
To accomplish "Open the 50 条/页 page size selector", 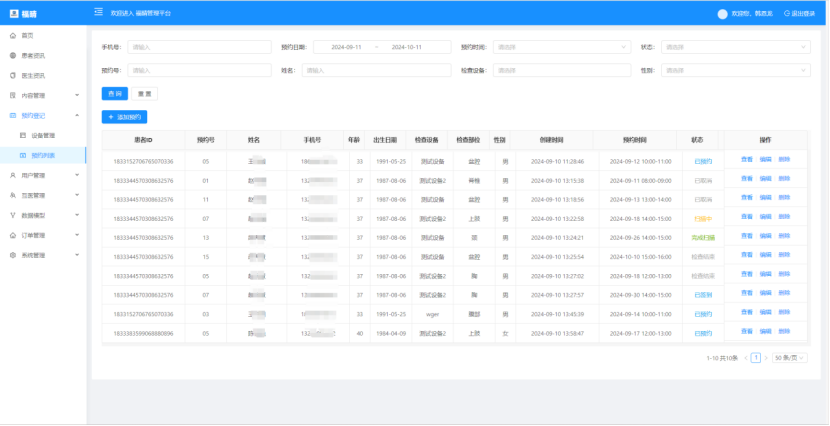I will pyautogui.click(x=790, y=357).
